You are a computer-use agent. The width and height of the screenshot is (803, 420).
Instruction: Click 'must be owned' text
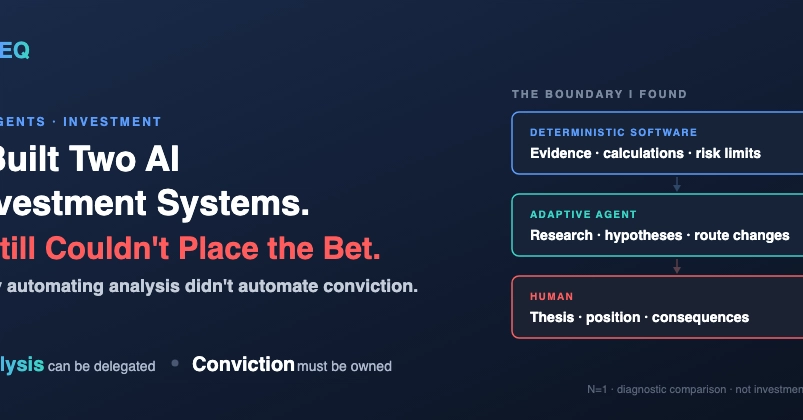click(x=344, y=366)
